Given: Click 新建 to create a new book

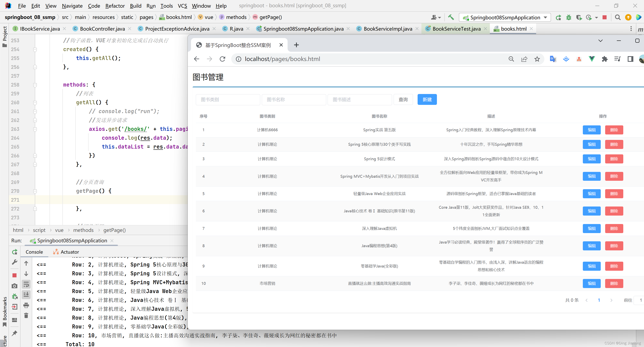Looking at the screenshot, I should pos(427,99).
